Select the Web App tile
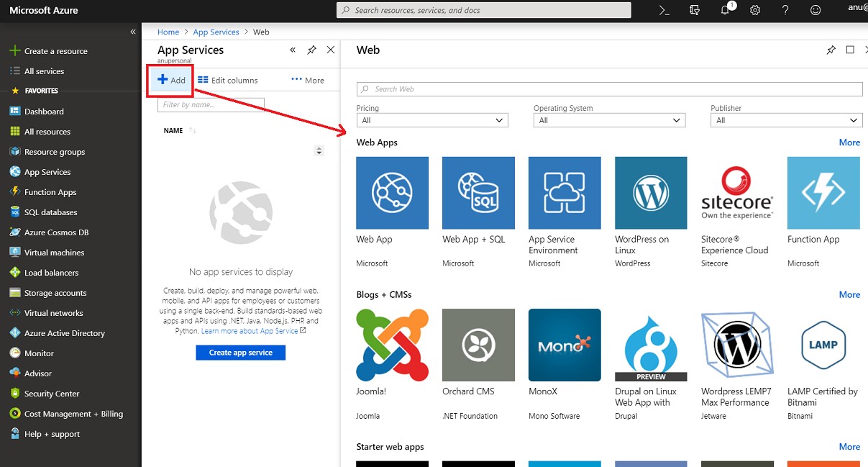 click(x=392, y=193)
